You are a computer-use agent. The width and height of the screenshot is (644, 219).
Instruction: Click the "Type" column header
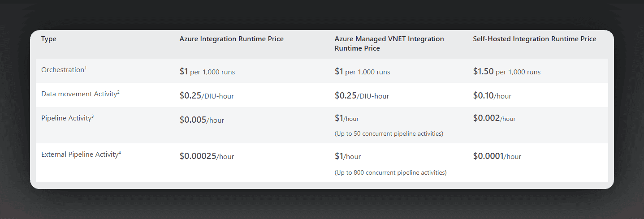49,39
